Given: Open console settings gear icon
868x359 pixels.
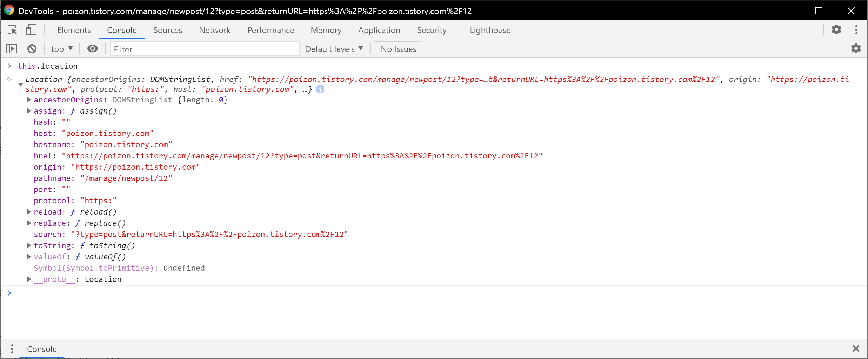Looking at the screenshot, I should click(x=856, y=49).
